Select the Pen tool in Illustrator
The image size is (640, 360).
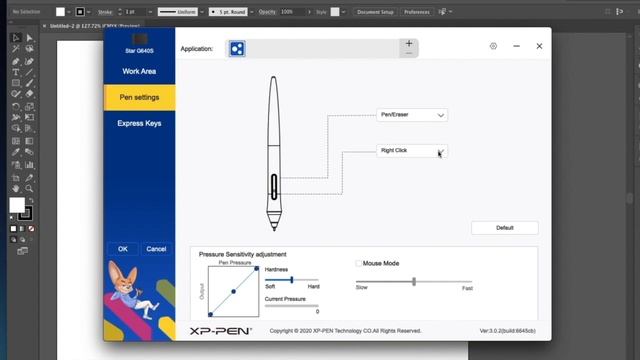point(16,62)
